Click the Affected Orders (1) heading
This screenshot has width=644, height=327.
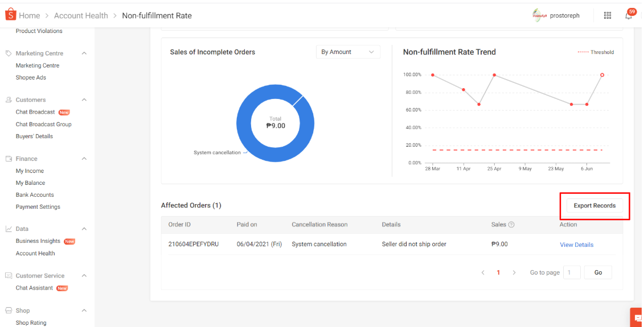tap(191, 205)
